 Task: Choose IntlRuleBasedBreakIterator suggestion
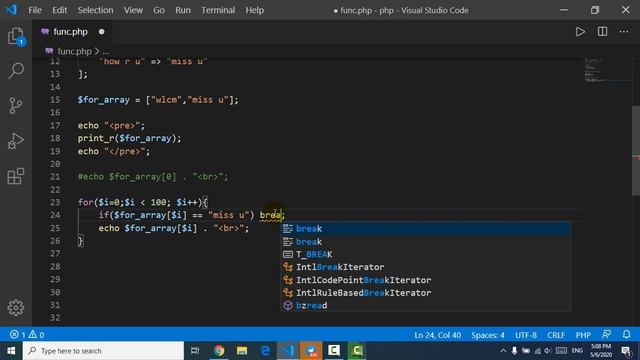coord(425,293)
